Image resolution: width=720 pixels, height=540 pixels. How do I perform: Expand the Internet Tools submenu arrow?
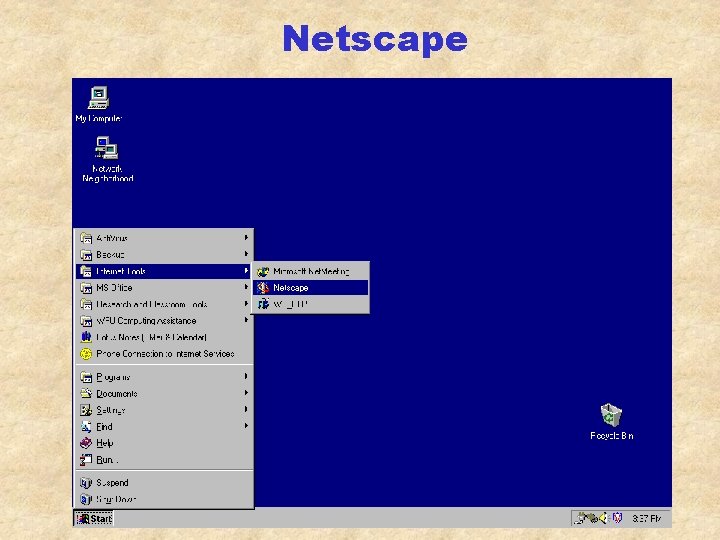246,271
